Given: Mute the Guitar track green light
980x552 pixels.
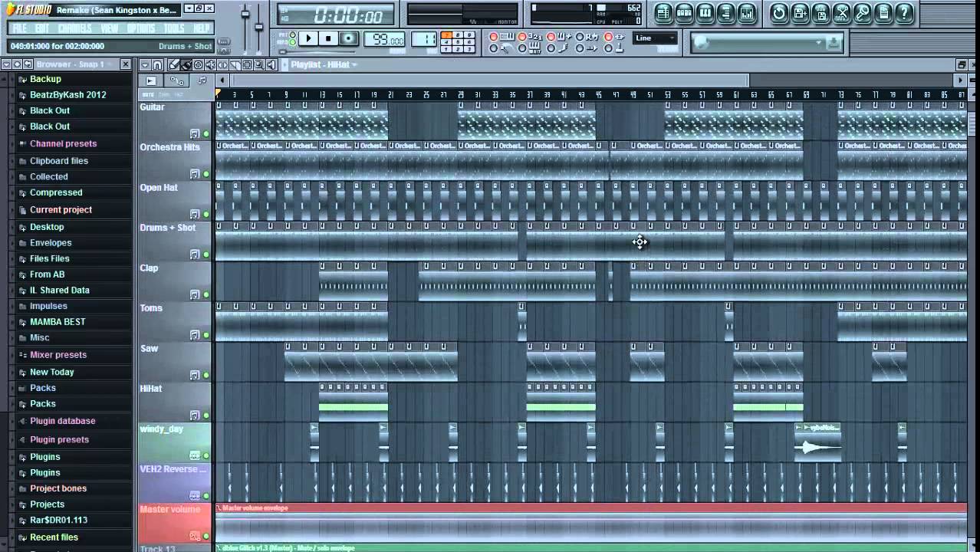Looking at the screenshot, I should coord(206,133).
